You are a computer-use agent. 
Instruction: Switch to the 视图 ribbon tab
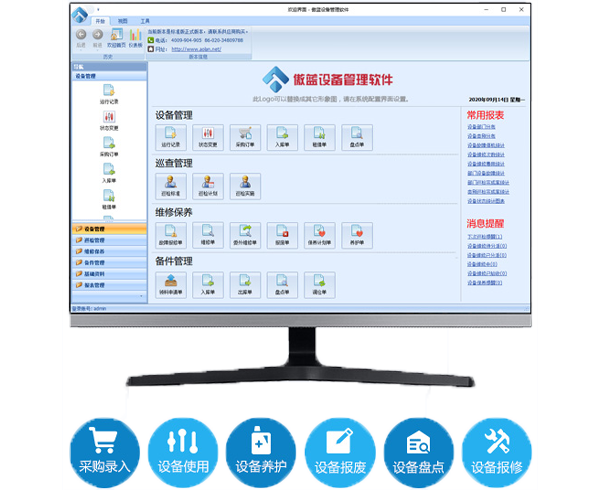(122, 20)
